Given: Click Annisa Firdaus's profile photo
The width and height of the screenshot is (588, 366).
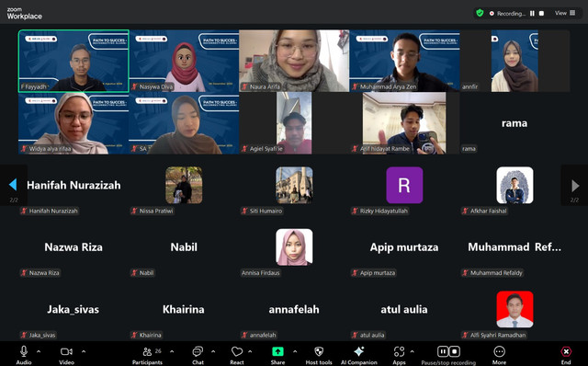Looking at the screenshot, I should click(x=294, y=247).
